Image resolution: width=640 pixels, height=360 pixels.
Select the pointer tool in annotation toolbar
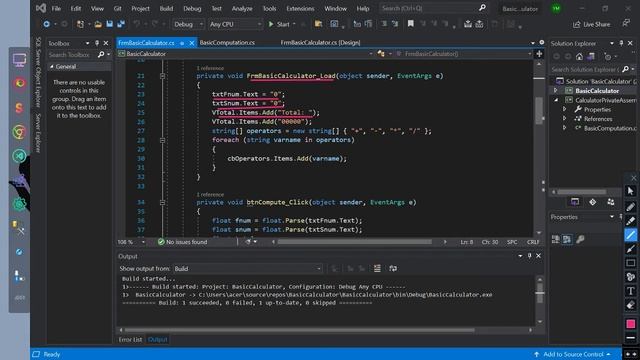631,191
